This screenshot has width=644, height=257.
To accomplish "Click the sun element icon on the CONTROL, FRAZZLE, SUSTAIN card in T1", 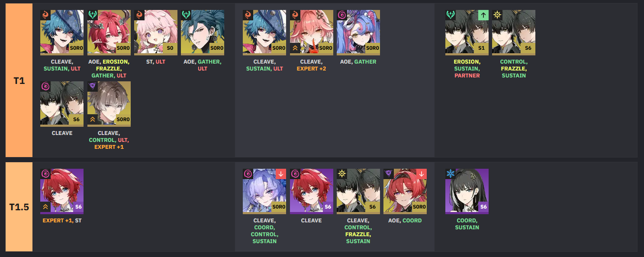I will coord(497,15).
